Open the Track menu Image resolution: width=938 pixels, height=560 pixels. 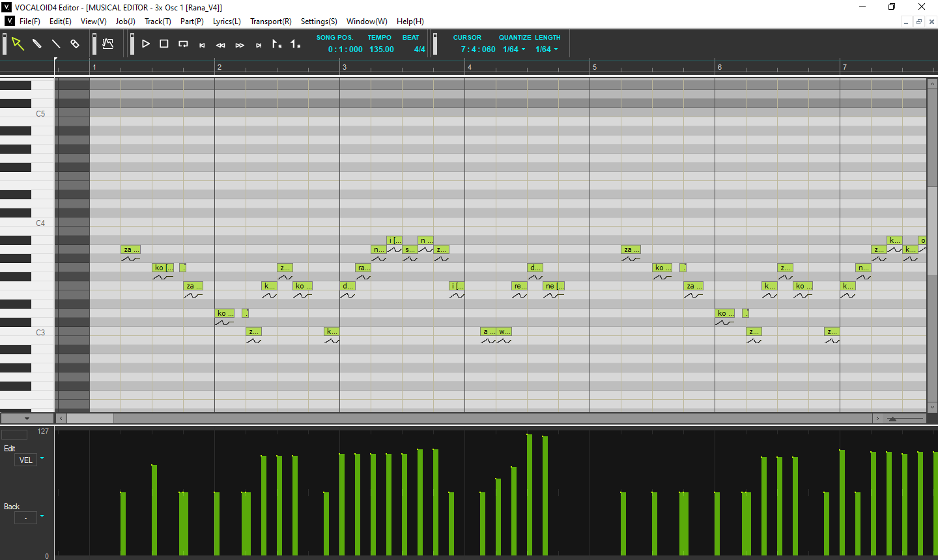[x=158, y=21]
